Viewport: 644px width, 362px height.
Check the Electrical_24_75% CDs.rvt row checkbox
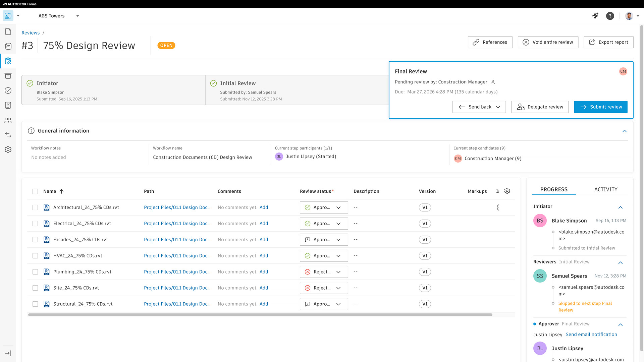tap(35, 224)
